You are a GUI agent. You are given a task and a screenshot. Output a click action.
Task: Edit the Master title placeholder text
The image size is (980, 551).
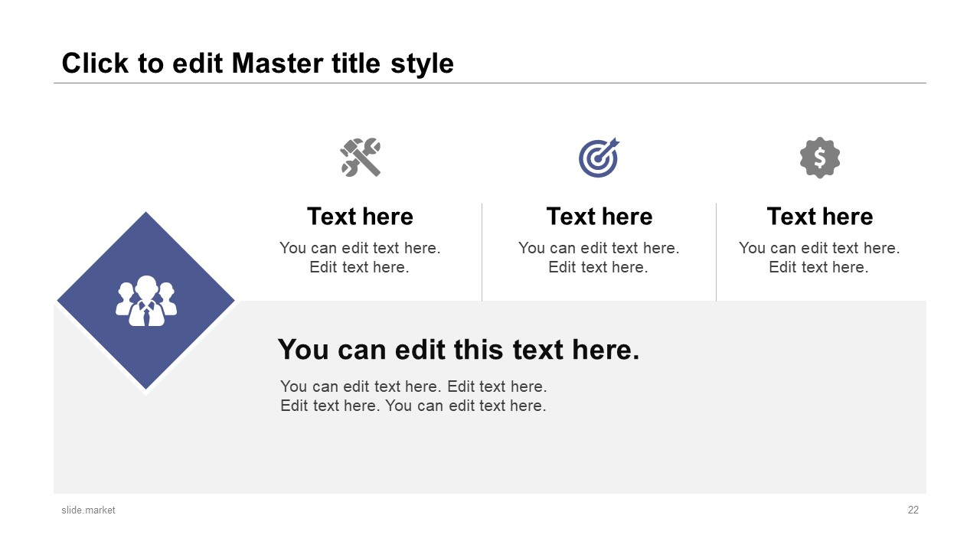pyautogui.click(x=257, y=64)
